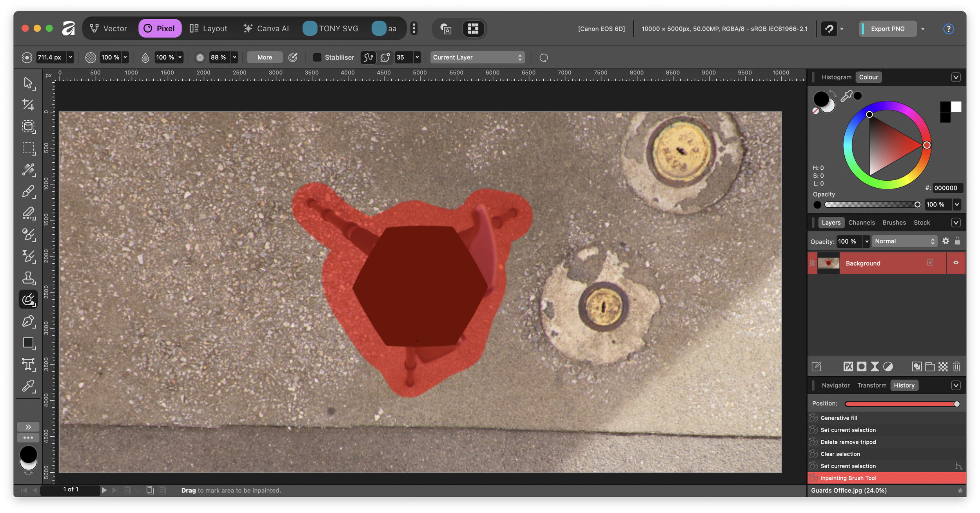This screenshot has height=513, width=980.
Task: Click the delete layer trash icon
Action: point(956,366)
